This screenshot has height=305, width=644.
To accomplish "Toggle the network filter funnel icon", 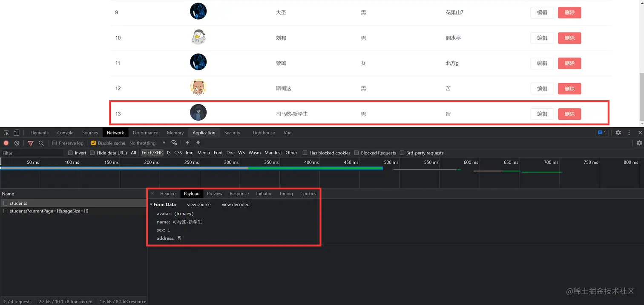I will [31, 143].
